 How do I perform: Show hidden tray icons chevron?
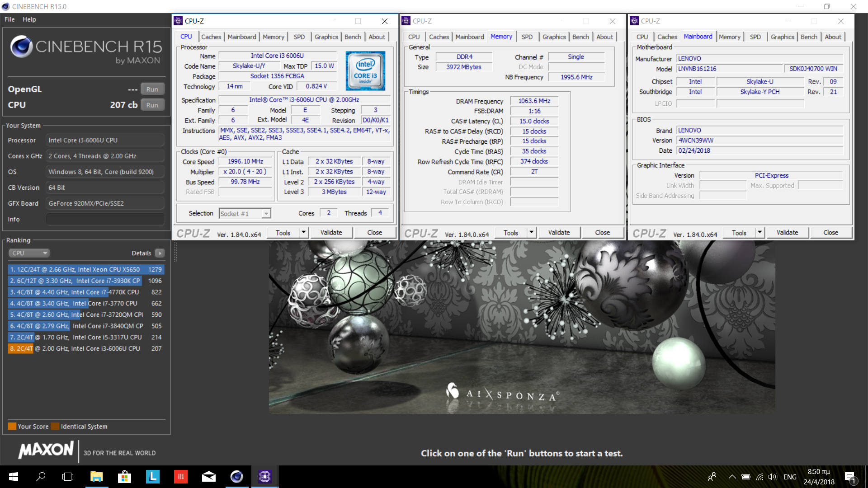pyautogui.click(x=732, y=477)
